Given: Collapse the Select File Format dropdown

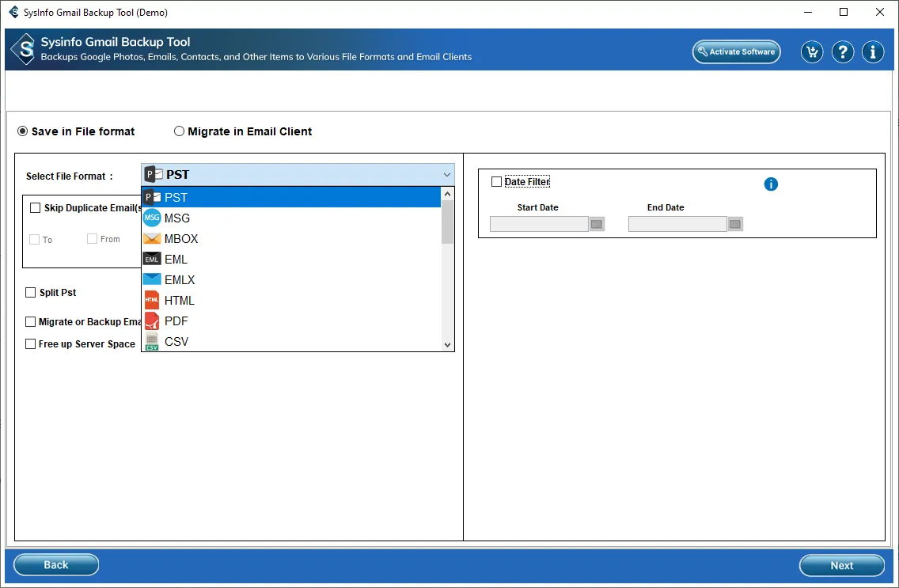Looking at the screenshot, I should click(x=447, y=175).
